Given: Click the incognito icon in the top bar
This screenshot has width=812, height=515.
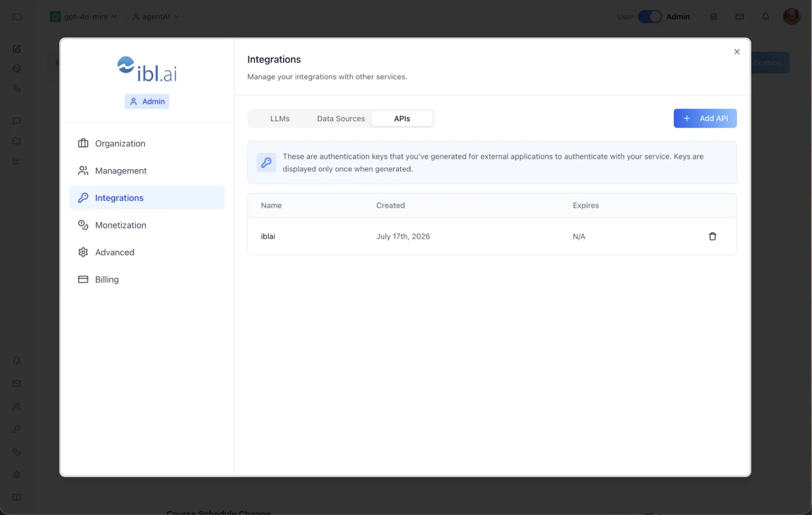Looking at the screenshot, I should [714, 17].
